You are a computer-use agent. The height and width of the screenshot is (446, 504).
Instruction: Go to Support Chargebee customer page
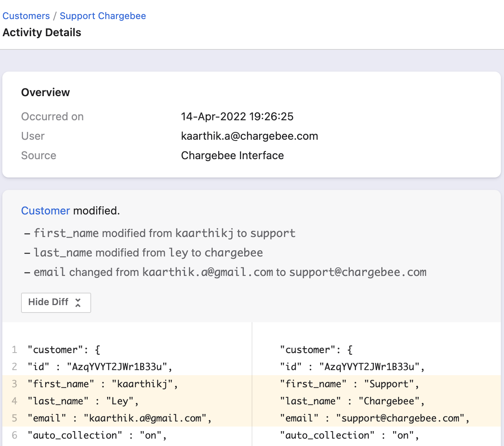[x=103, y=16]
